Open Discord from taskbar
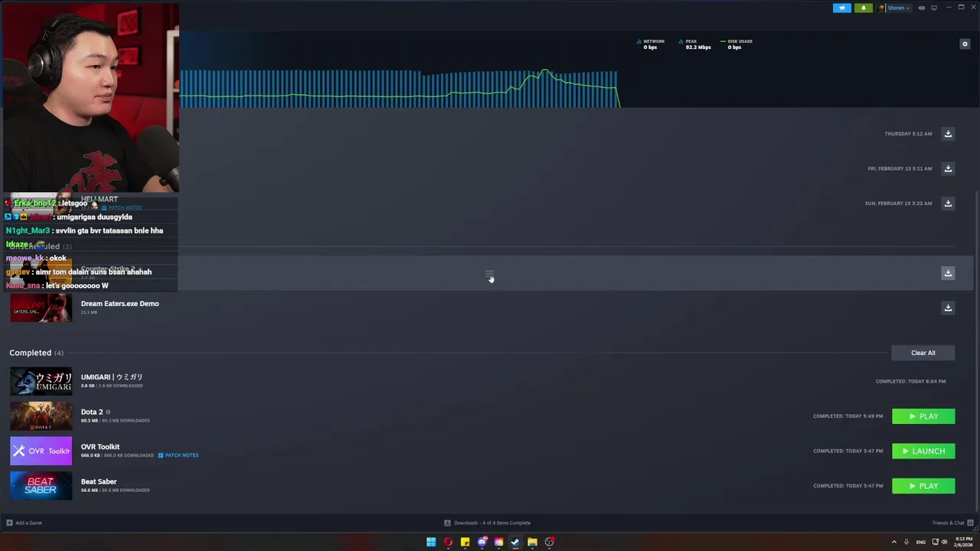The height and width of the screenshot is (551, 980). [482, 542]
